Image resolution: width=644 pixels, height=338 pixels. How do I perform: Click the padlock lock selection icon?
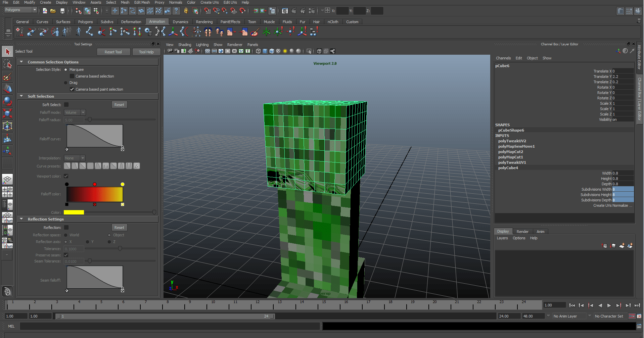coord(186,11)
